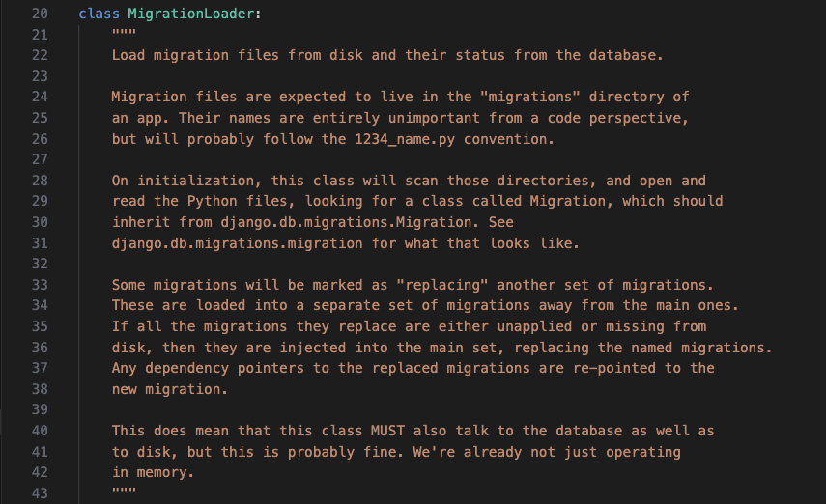Viewport: 826px width, 504px height.
Task: Click django.db.migrations.Migration on line 30
Action: (x=346, y=222)
